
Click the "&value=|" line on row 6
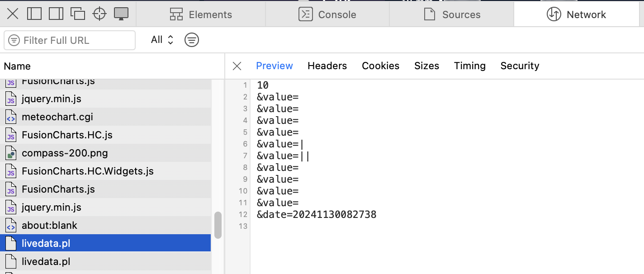[x=281, y=144]
